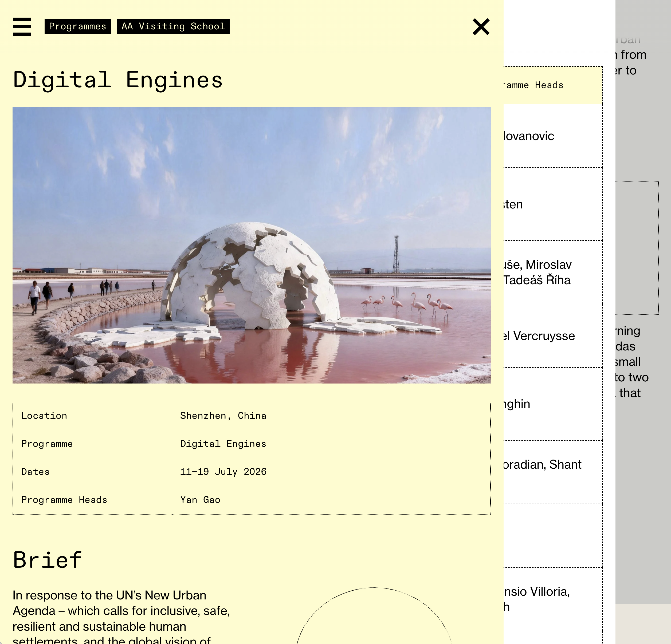
Task: Open the background row with 'Tadeáš Říha'
Action: point(553,272)
